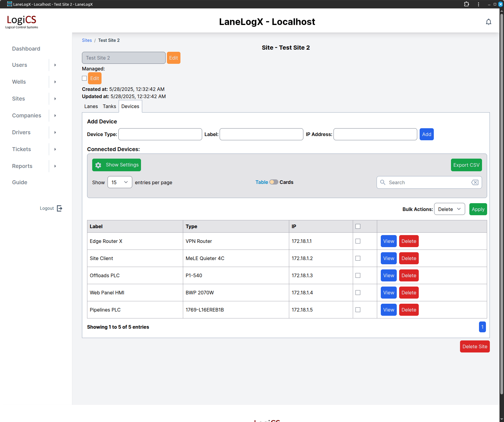
Task: Click the Sites breadcrumb link
Action: pyautogui.click(x=87, y=40)
